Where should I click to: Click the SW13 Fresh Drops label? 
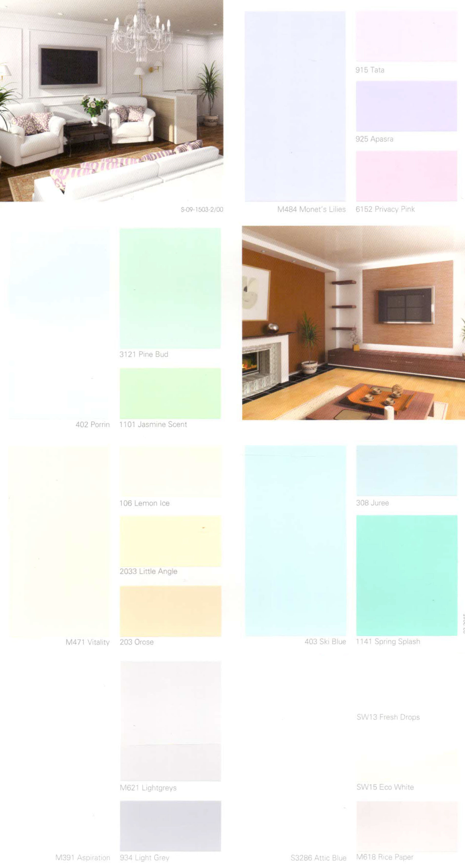click(388, 717)
